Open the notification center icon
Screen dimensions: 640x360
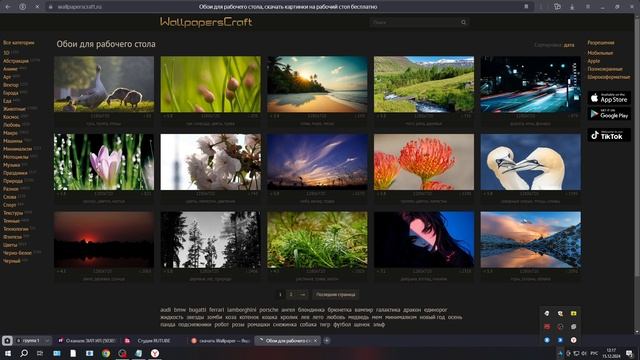[629, 353]
